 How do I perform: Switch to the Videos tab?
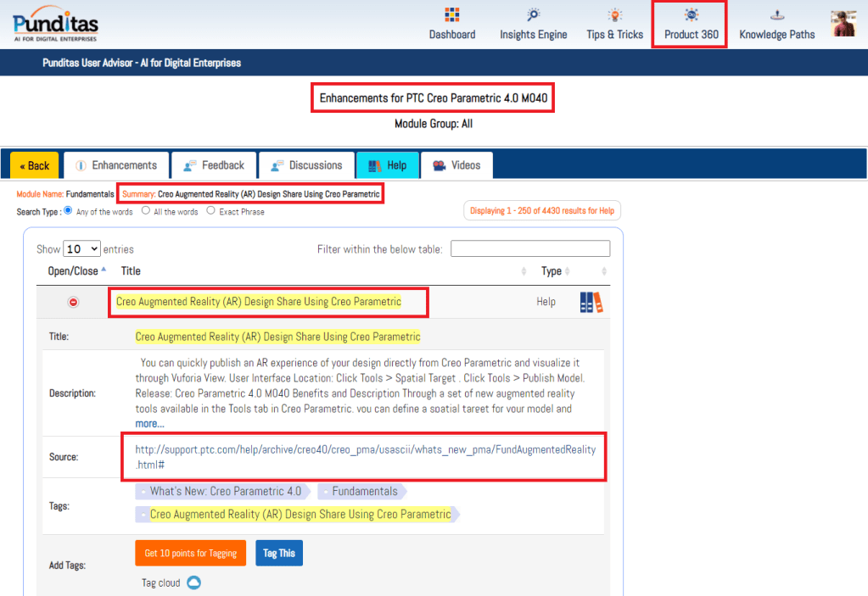click(456, 165)
